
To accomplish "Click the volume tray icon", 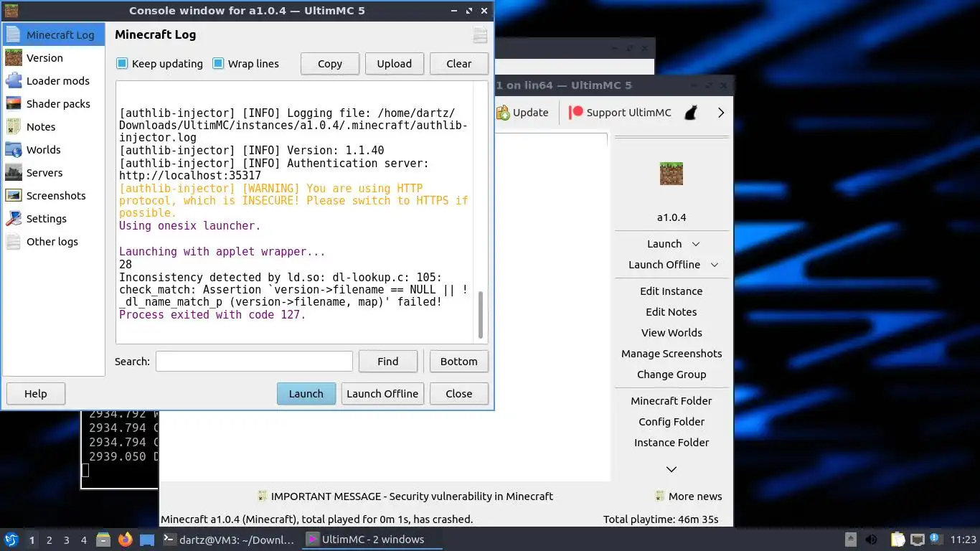I will pyautogui.click(x=872, y=540).
